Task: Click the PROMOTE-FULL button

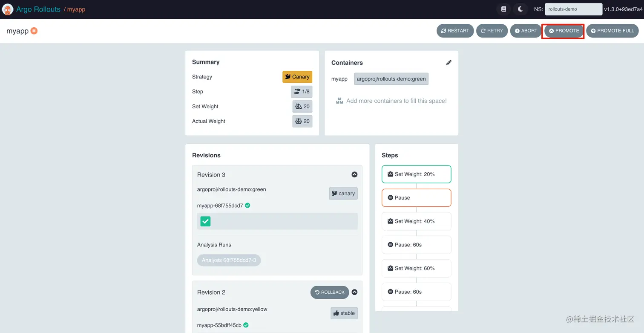Action: click(612, 31)
